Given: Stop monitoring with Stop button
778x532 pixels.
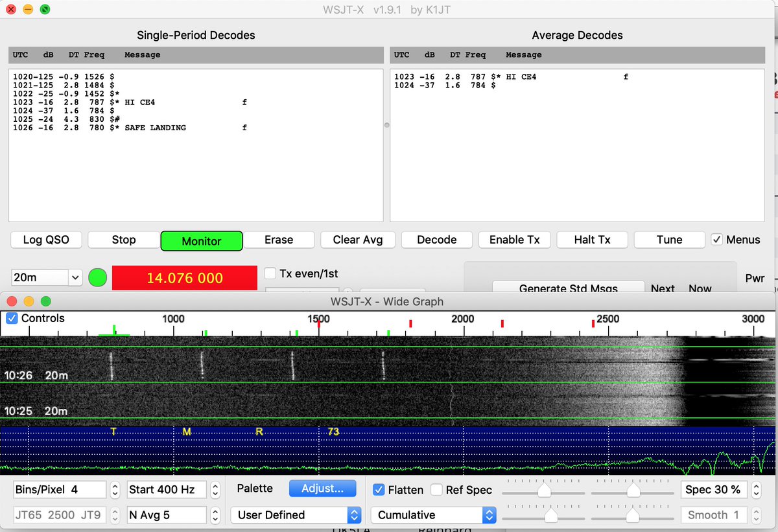Looking at the screenshot, I should [x=124, y=240].
